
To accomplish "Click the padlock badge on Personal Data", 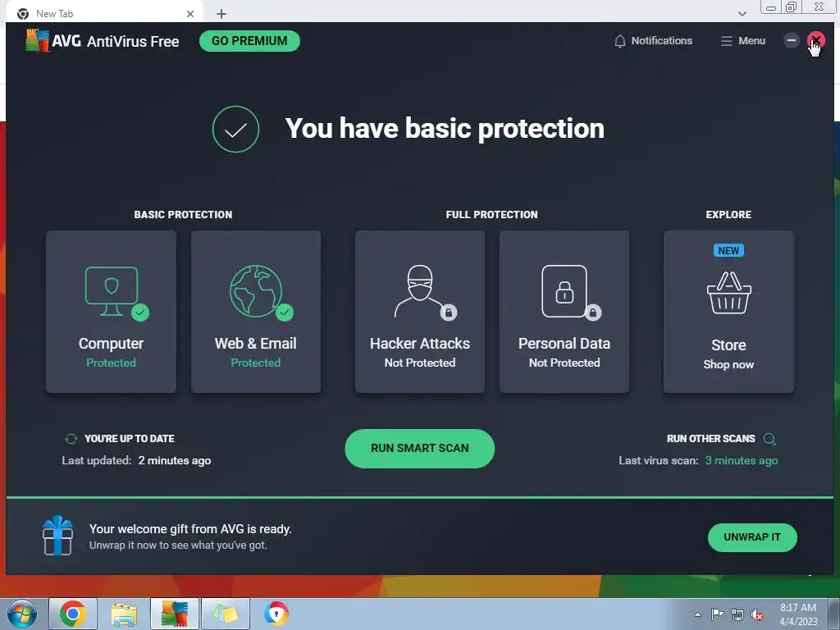I will [x=593, y=312].
